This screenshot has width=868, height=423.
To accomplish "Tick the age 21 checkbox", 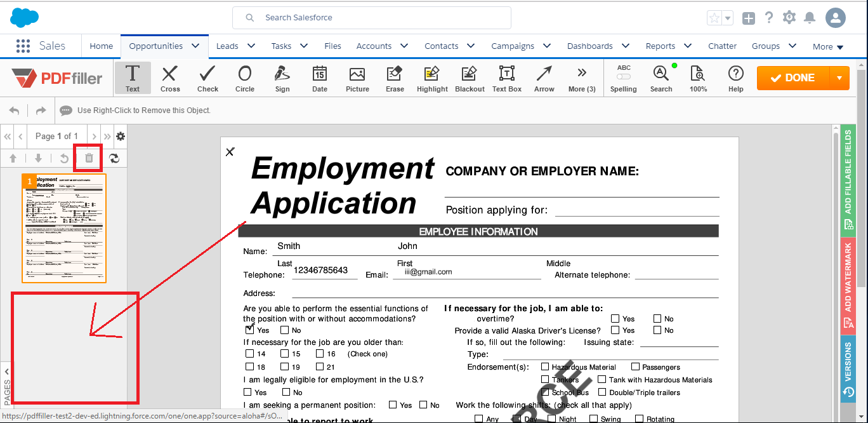I will pyautogui.click(x=320, y=366).
